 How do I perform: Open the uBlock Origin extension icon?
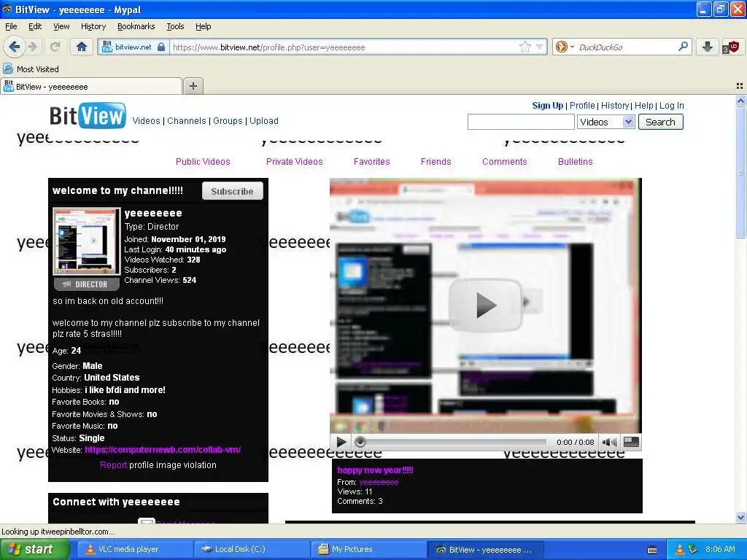pos(731,47)
